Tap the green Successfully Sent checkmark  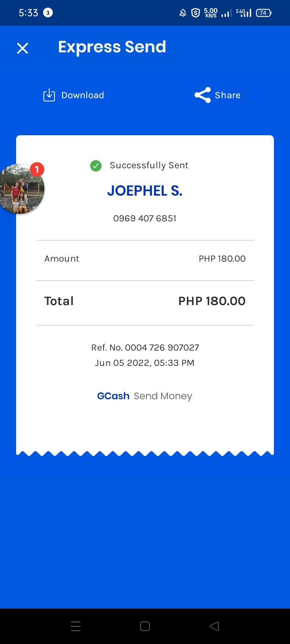(96, 165)
